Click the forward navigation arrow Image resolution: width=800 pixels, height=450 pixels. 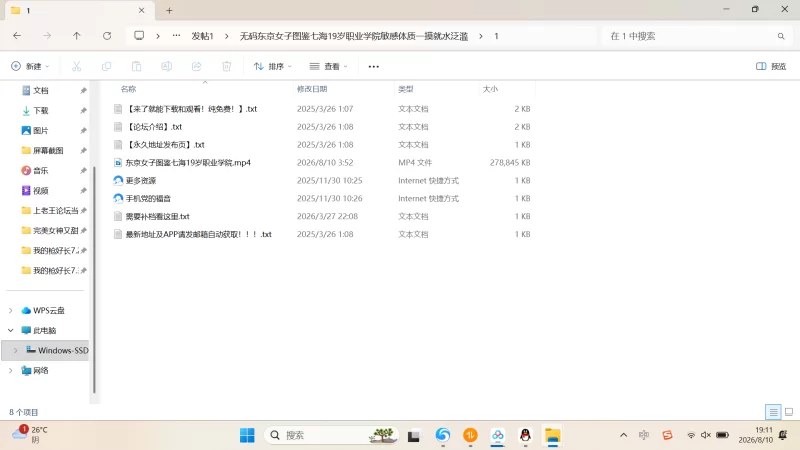[47, 36]
